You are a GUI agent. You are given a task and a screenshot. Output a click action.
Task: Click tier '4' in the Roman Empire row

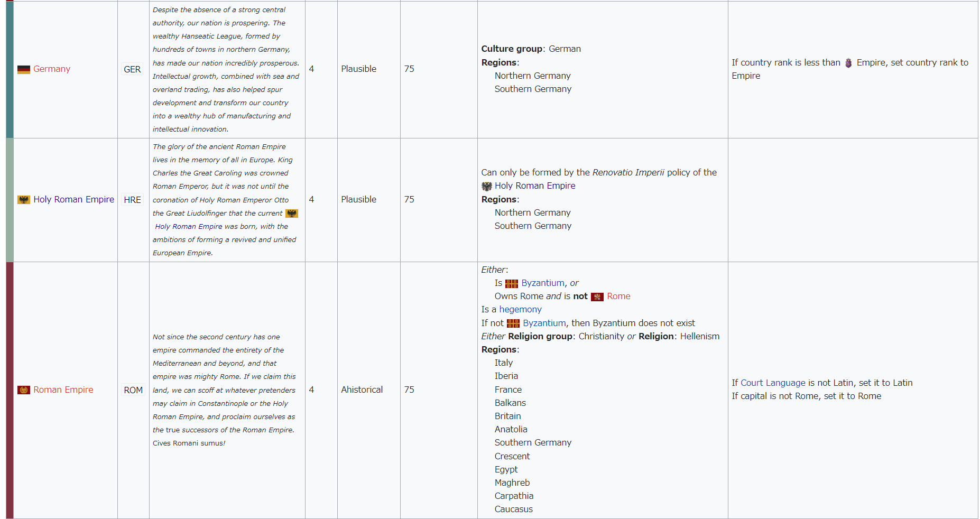[x=311, y=390]
